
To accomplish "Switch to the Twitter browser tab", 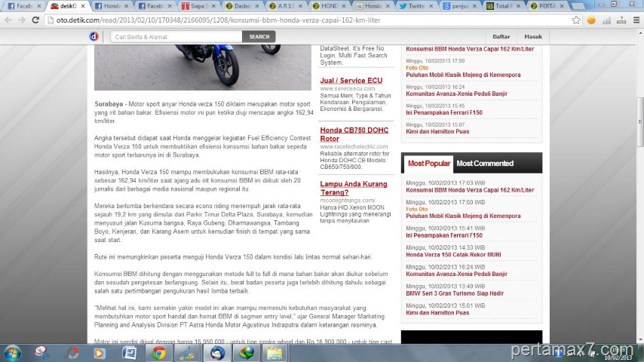I will [x=412, y=6].
